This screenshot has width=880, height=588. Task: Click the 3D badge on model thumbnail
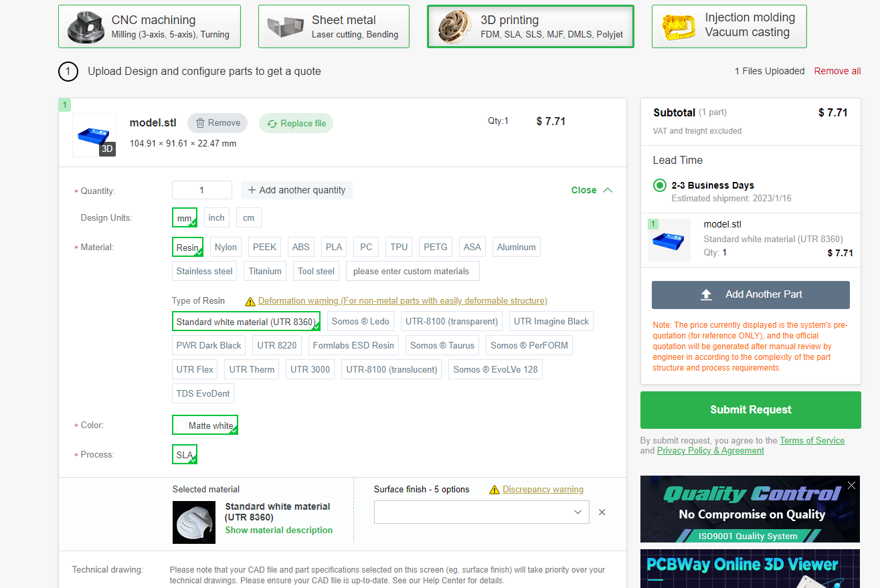[107, 149]
